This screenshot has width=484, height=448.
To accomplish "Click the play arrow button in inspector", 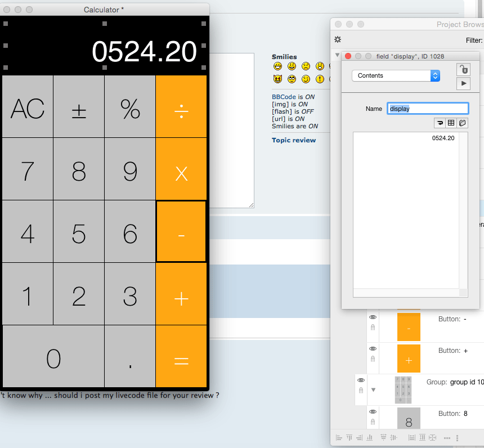I will click(463, 83).
